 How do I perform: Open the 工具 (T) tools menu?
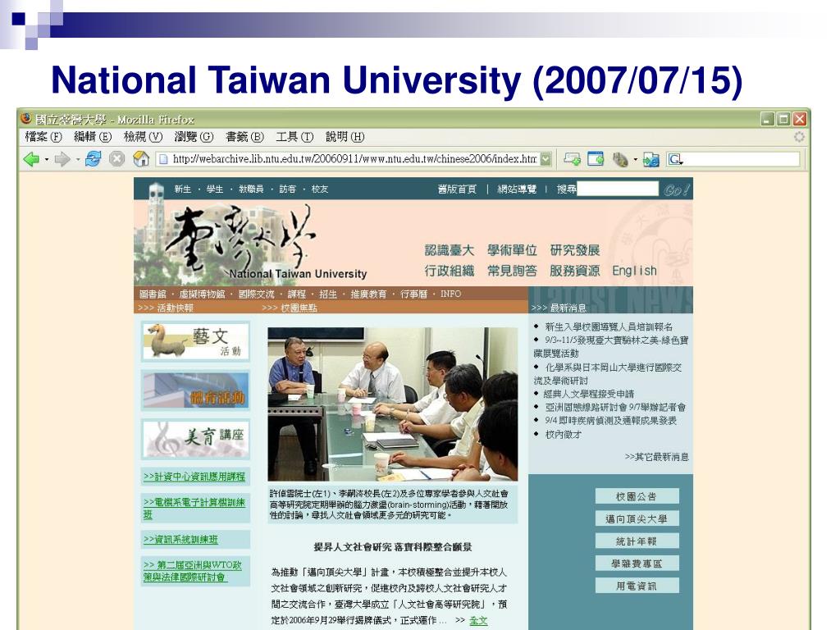(x=294, y=137)
